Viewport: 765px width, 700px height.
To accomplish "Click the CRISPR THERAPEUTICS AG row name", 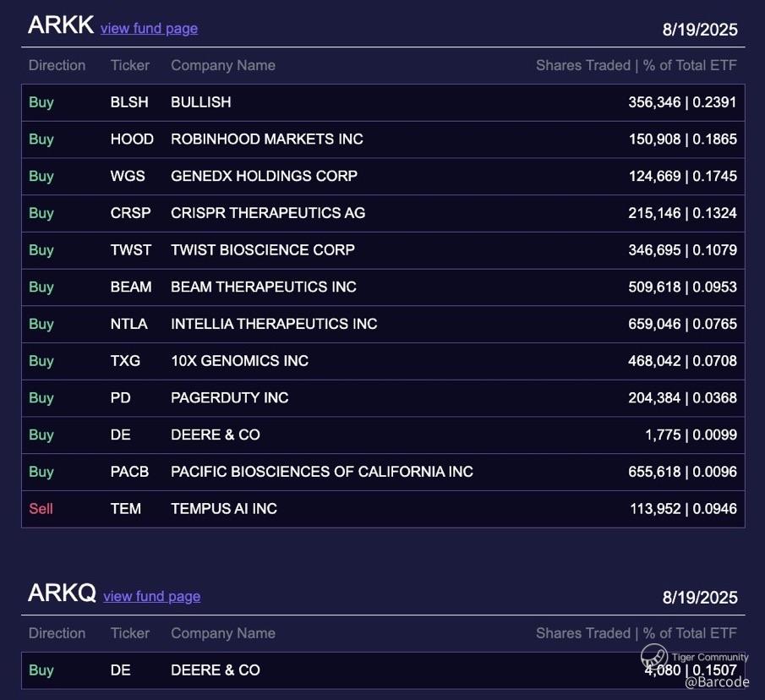I will (268, 213).
